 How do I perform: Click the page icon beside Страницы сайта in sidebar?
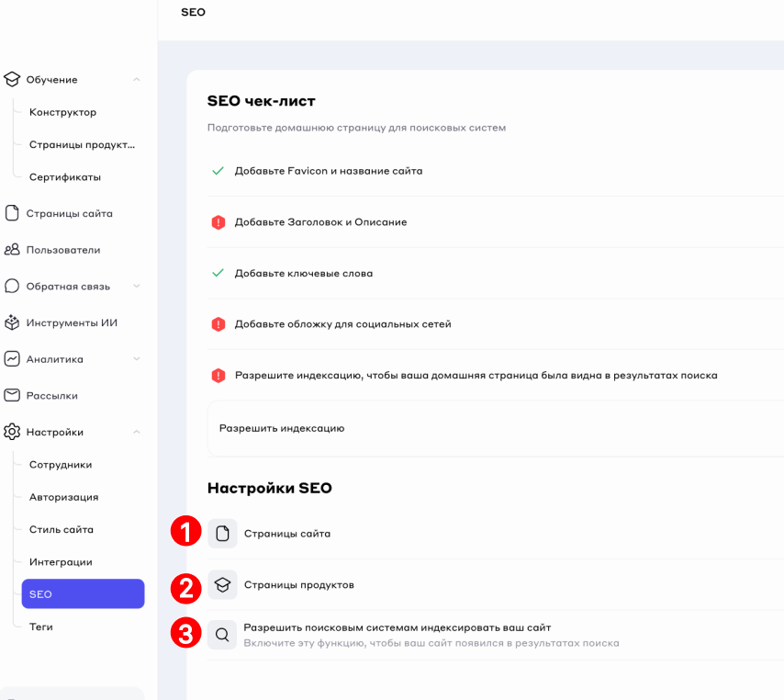12,213
